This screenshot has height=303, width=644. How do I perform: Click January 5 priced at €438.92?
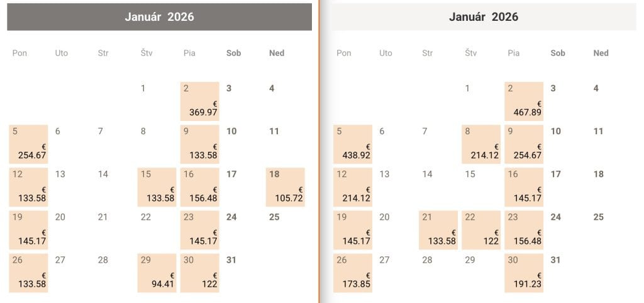pos(353,144)
